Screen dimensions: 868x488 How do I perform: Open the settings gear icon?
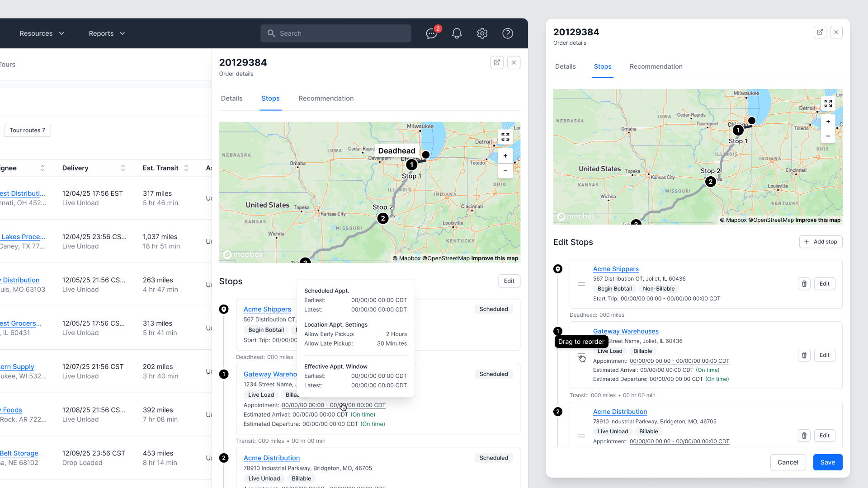pos(482,33)
